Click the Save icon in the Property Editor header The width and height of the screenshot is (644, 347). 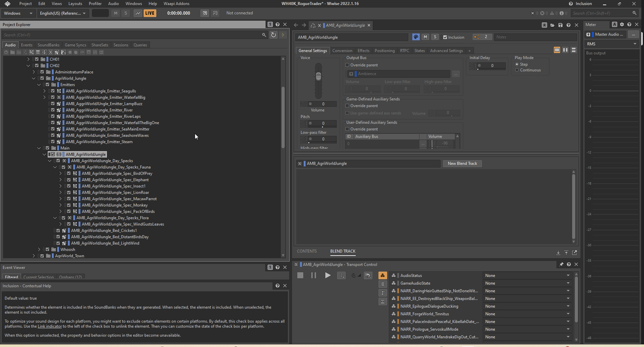coord(560,25)
